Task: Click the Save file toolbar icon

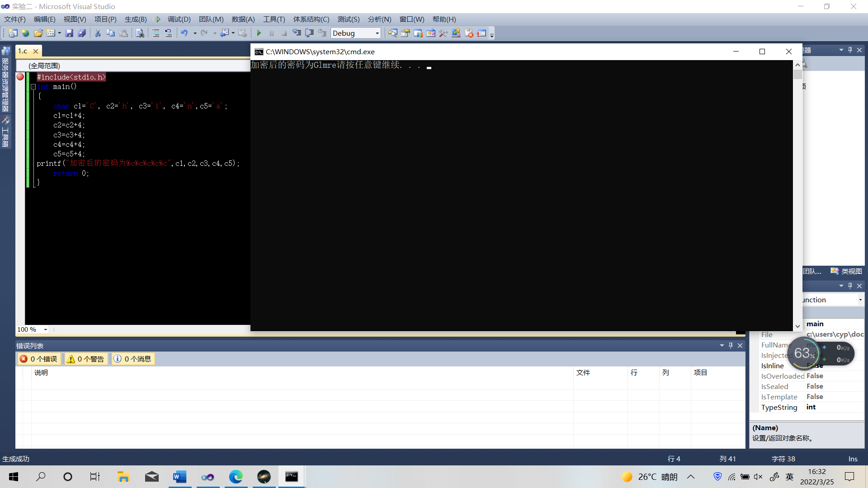Action: click(x=69, y=33)
